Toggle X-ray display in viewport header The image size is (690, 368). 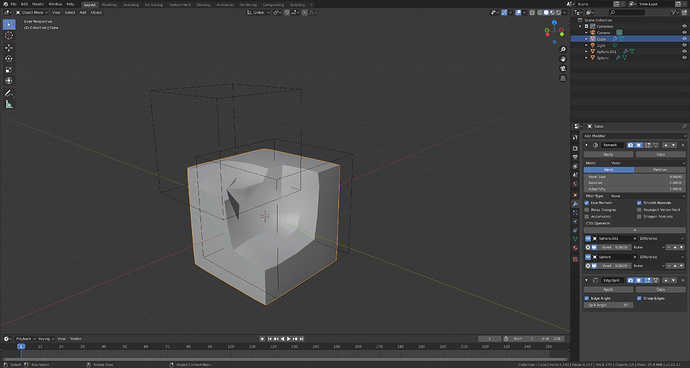(532, 13)
